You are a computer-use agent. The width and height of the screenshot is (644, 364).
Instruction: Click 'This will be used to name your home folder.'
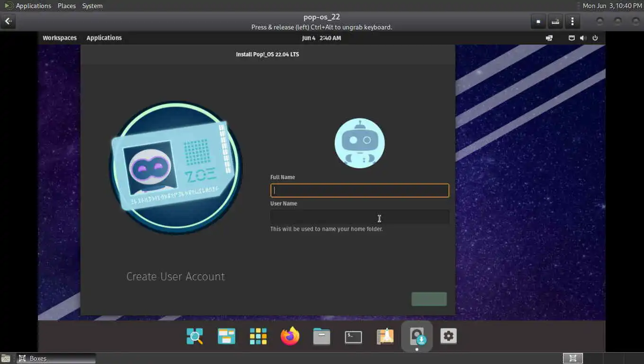(x=326, y=229)
